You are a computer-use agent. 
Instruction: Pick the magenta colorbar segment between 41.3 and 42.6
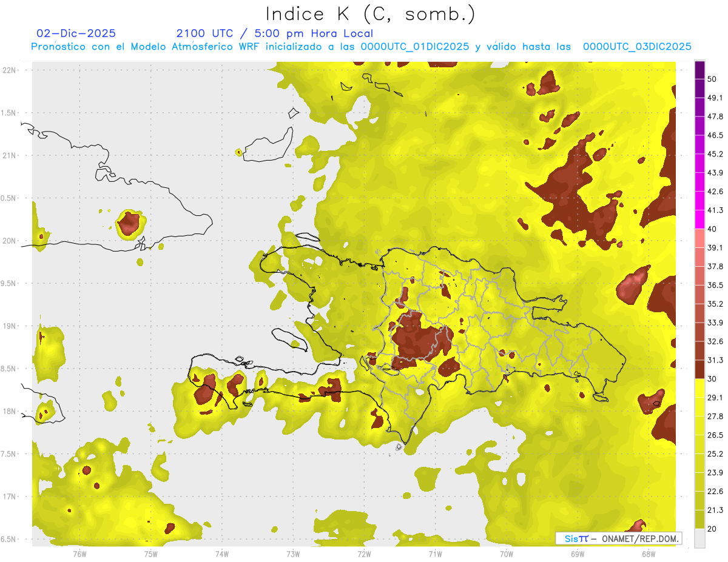[x=699, y=201]
